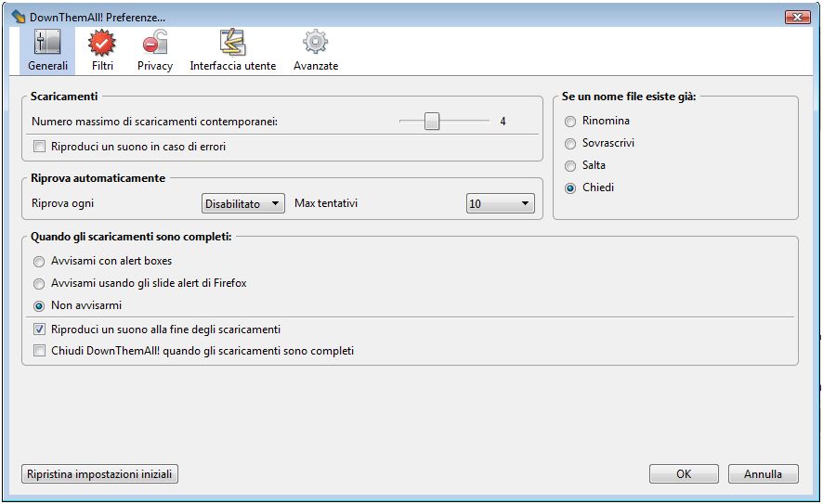This screenshot has width=823, height=504.
Task: Enable 'Riproduci un suono in caso di errori'
Action: (39, 147)
